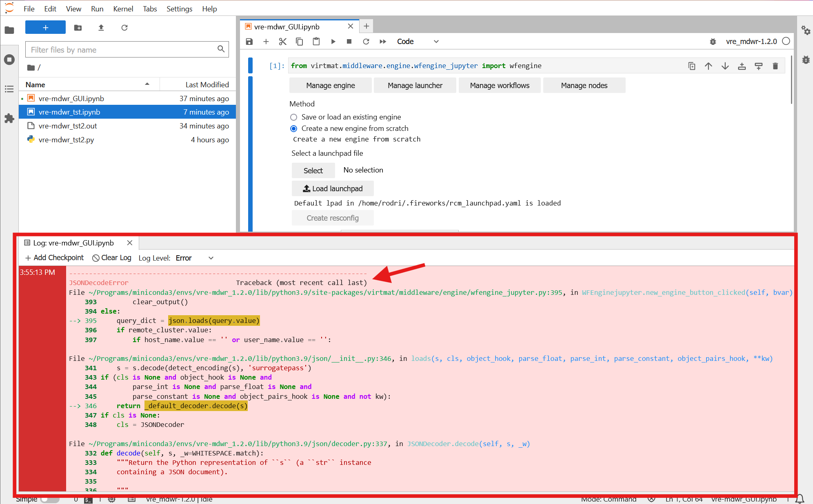Select 'Create a new engine from scratch' radio
Viewport: 813px width, 504px height.
293,129
